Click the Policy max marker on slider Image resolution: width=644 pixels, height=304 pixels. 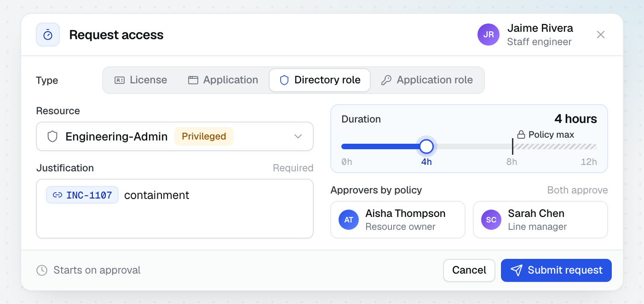point(512,146)
